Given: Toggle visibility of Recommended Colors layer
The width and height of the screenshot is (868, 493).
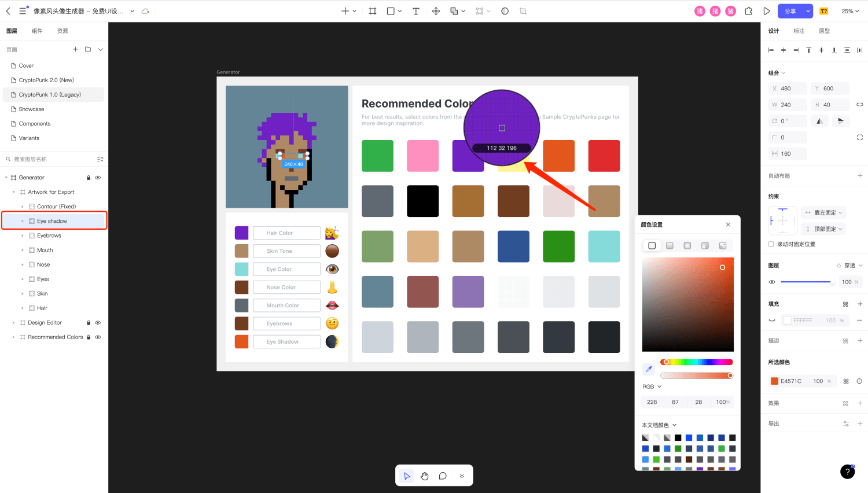Looking at the screenshot, I should point(98,337).
